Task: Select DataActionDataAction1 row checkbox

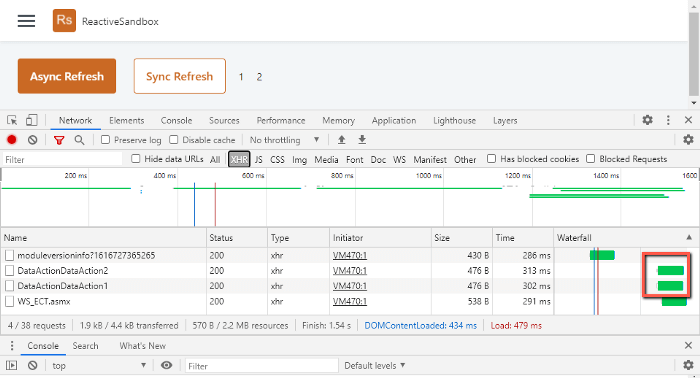Action: coord(9,286)
